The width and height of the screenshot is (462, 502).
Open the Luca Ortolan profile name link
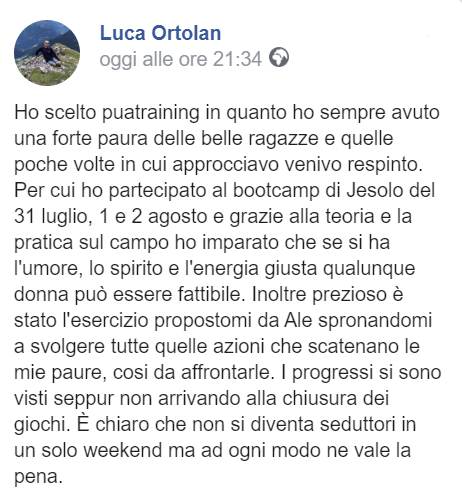(x=160, y=33)
